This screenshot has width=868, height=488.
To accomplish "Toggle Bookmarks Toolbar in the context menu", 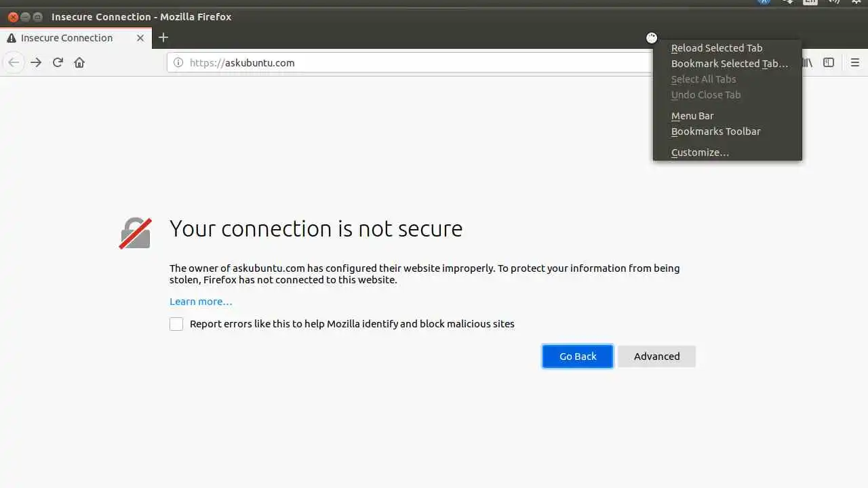I will [x=715, y=131].
